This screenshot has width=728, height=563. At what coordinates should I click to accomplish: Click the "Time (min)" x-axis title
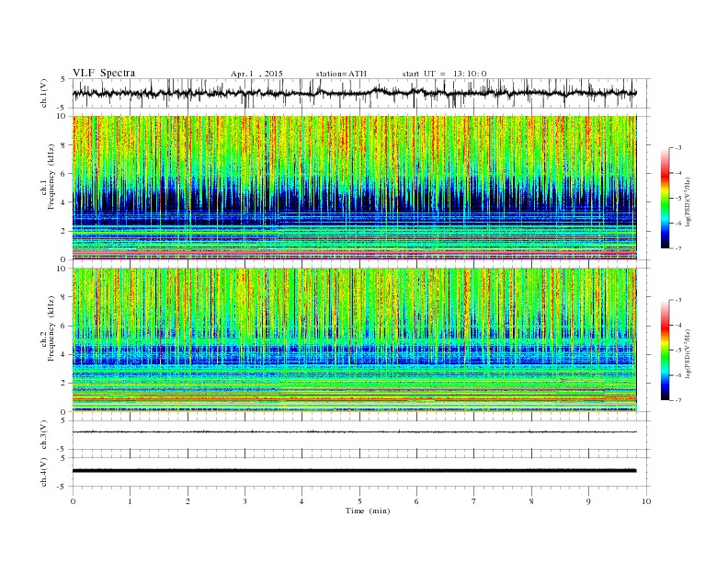click(368, 511)
